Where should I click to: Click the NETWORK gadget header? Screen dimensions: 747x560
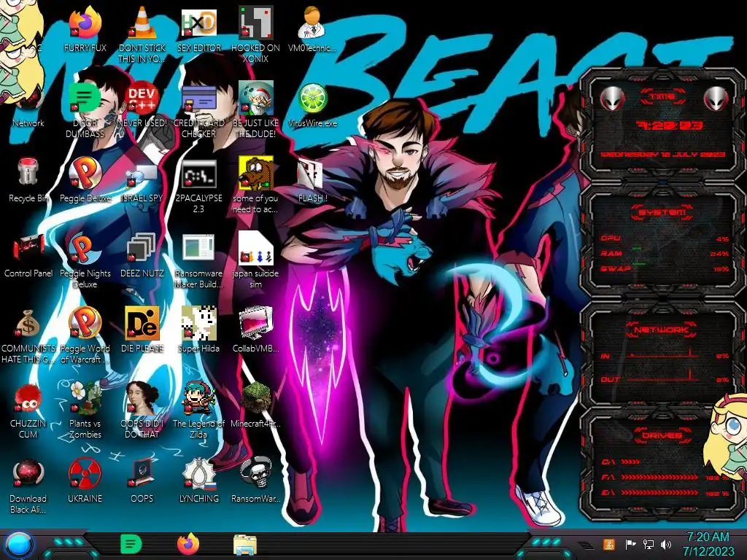pyautogui.click(x=661, y=329)
